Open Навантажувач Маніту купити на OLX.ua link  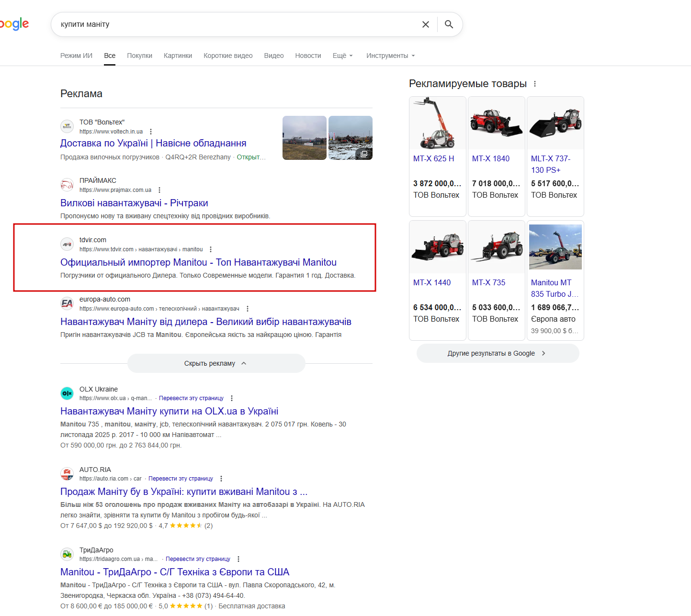169,411
